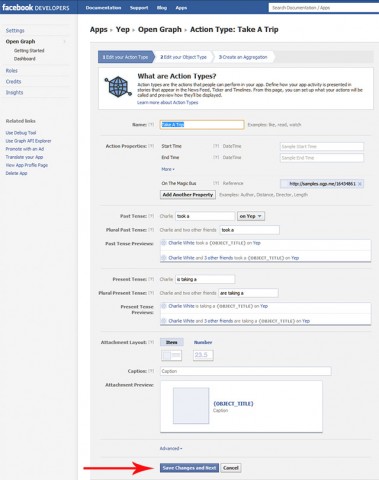Focus the Search Documentation / Apps field
379x480 pixels.
(324, 7)
